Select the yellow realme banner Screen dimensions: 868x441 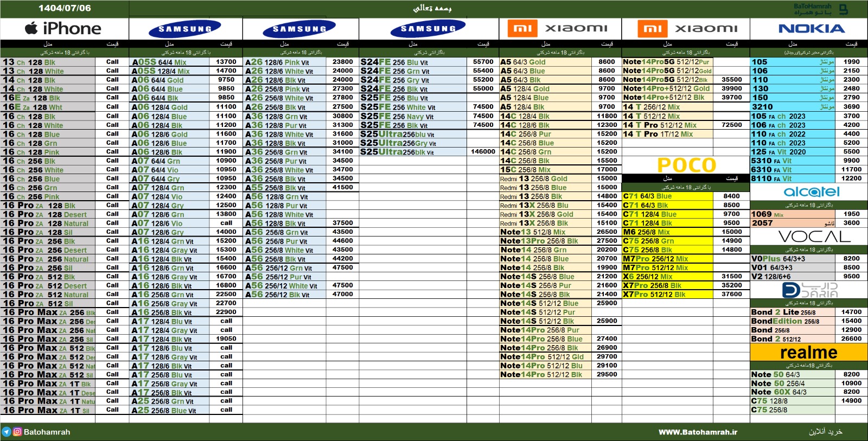tap(808, 353)
